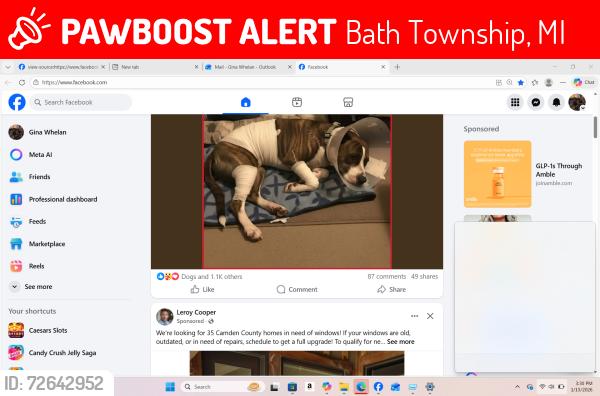Open the browser Favorites list icon

click(x=535, y=82)
